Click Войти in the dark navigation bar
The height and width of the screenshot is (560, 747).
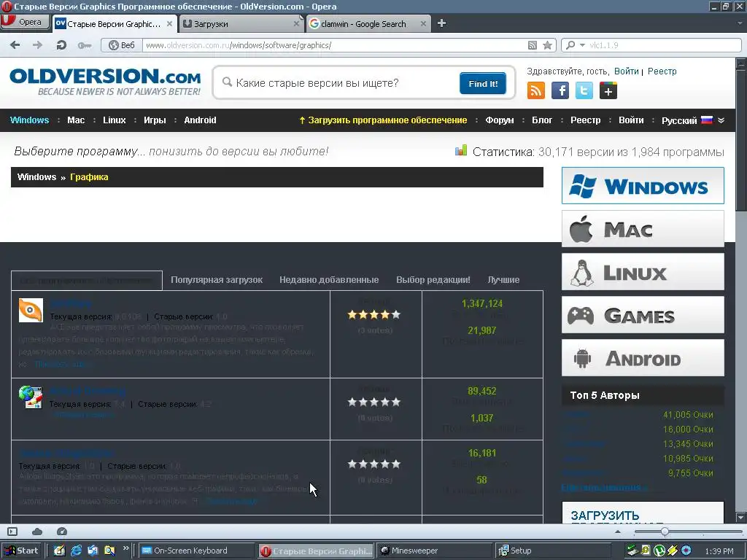click(631, 120)
